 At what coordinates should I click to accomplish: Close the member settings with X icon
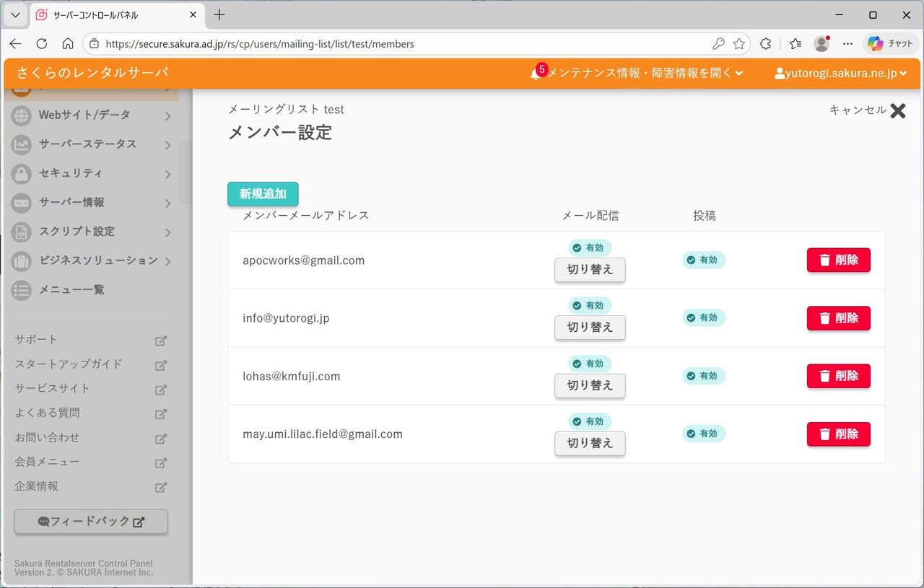897,110
